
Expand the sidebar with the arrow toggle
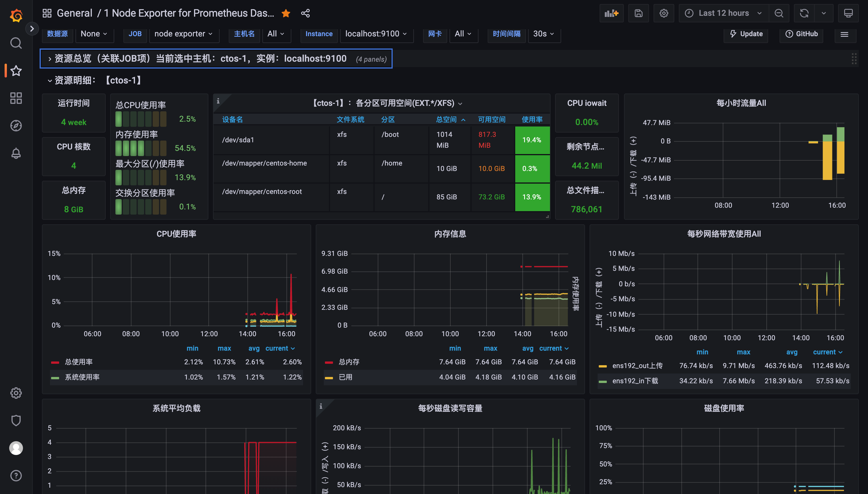coord(32,28)
